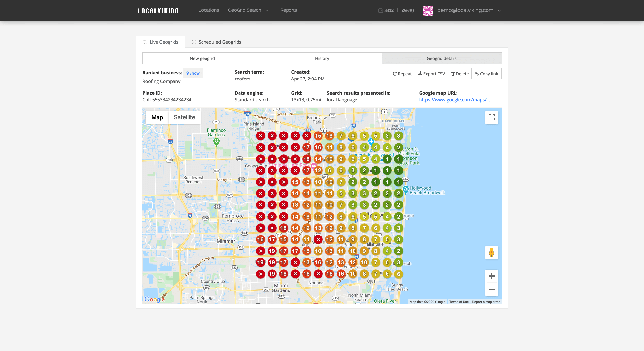The width and height of the screenshot is (644, 351).
Task: Click the search term value roofers
Action: tap(242, 79)
